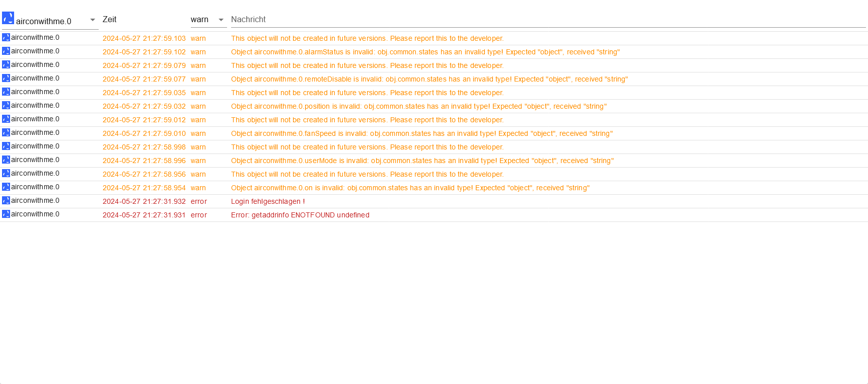Click the adapter icon in row 21:27:58.956
Screen dimensions: 868x384
coord(6,174)
